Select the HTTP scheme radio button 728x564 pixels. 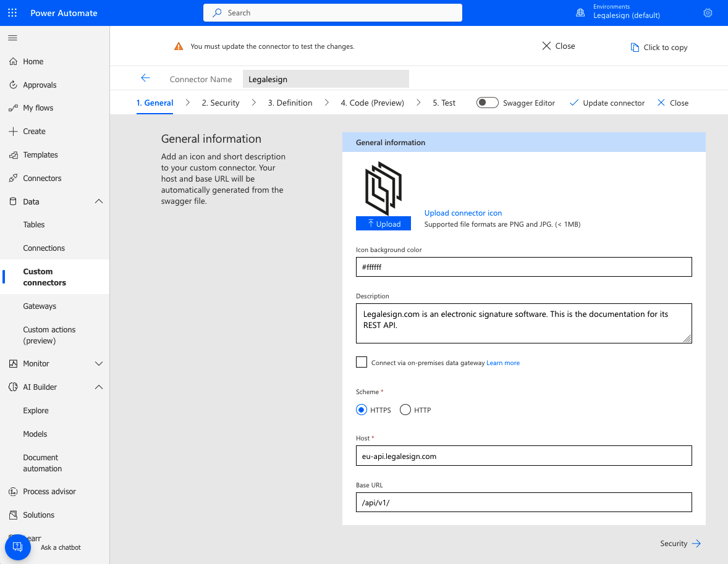405,410
